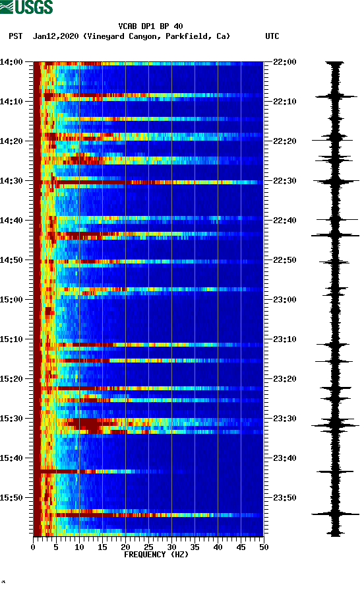
Task: Click the 45 Hz frequency axis label
Action: 241,547
